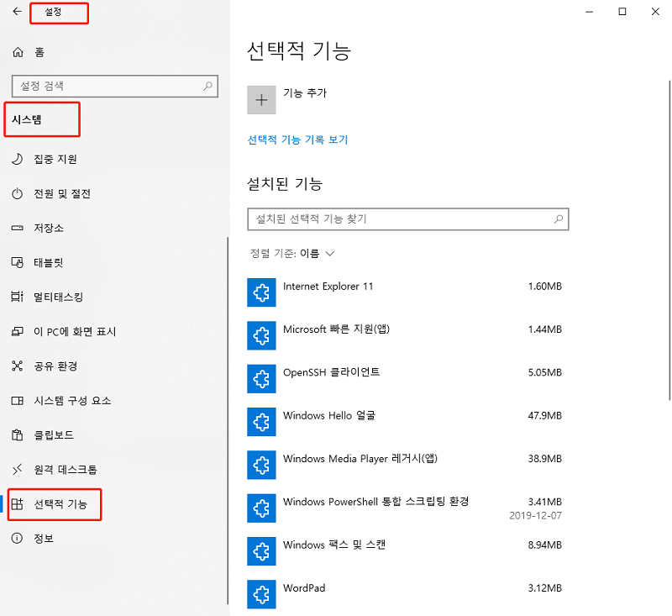Click the 기능 추가 plus icon

point(261,99)
